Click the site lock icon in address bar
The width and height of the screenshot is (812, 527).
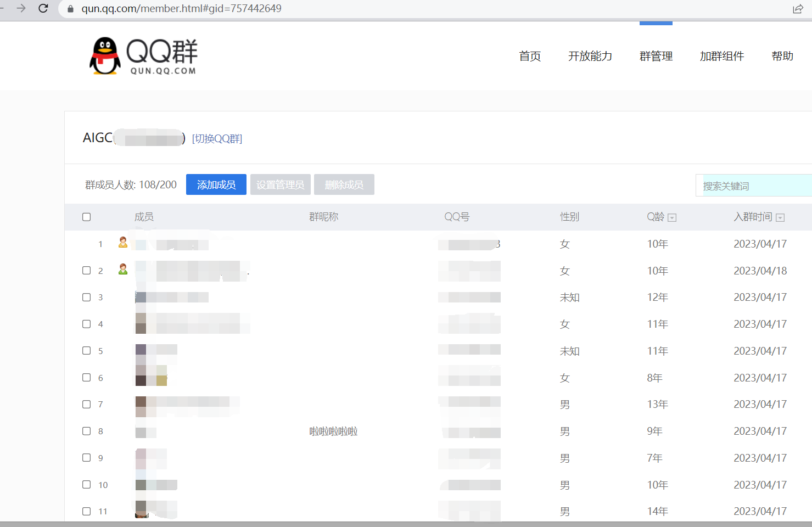(70, 9)
